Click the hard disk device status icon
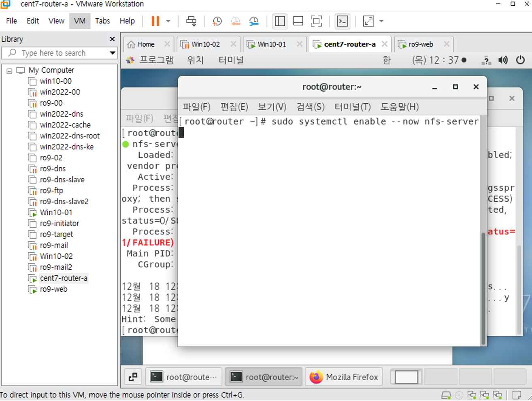 coord(446,395)
